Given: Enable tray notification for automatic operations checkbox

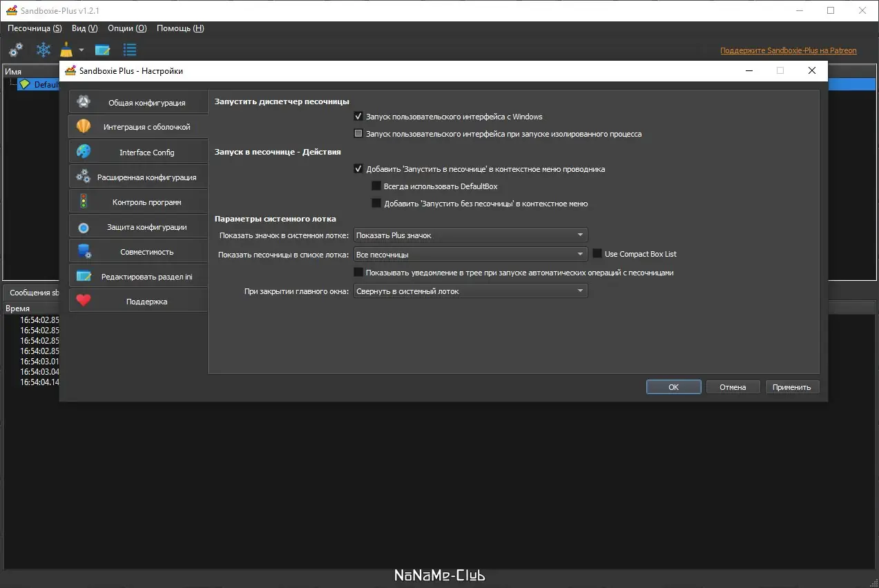Looking at the screenshot, I should coord(358,273).
